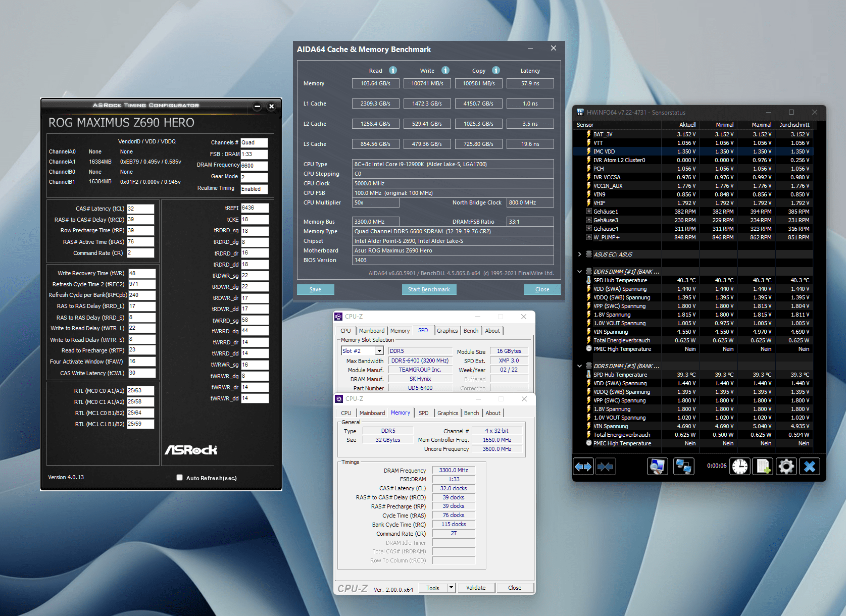The width and height of the screenshot is (846, 616).
Task: Open the CPU-Z Tools dropdown arrow
Action: 452,588
